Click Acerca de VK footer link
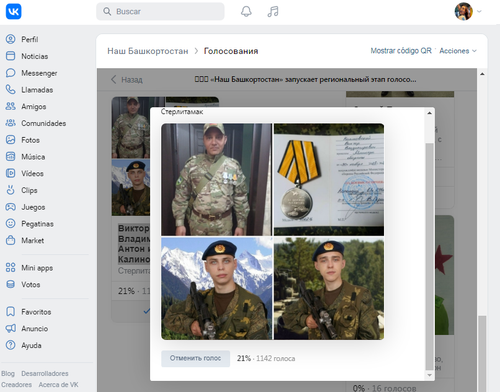The width and height of the screenshot is (500, 392). pyautogui.click(x=58, y=385)
